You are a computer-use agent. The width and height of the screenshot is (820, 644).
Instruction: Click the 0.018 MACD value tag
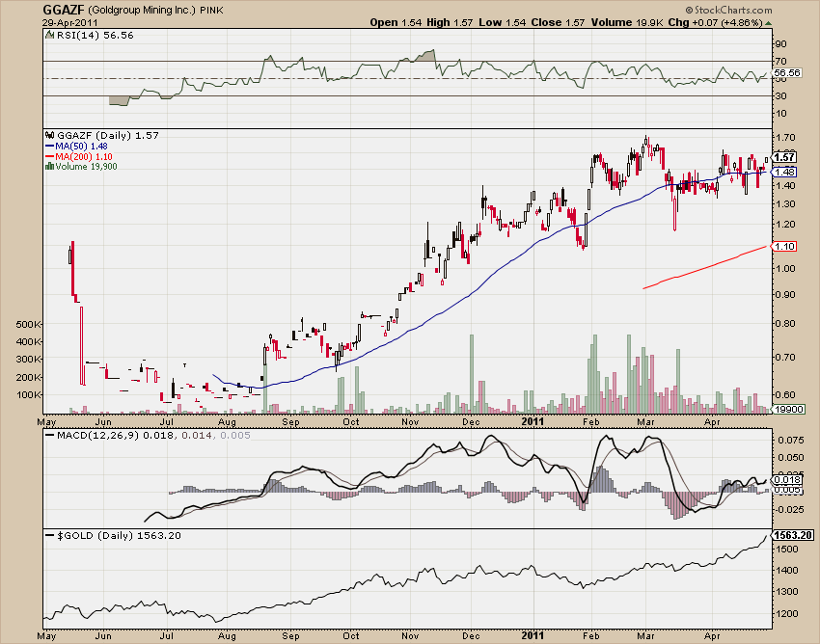[x=787, y=479]
